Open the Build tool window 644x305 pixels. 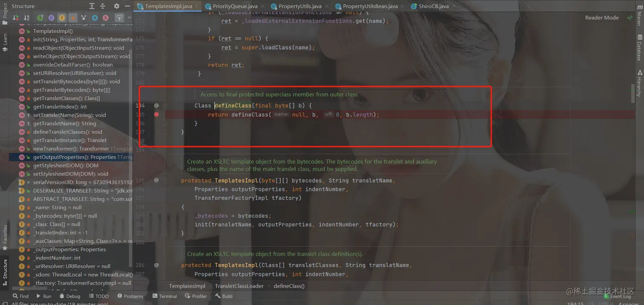224,296
